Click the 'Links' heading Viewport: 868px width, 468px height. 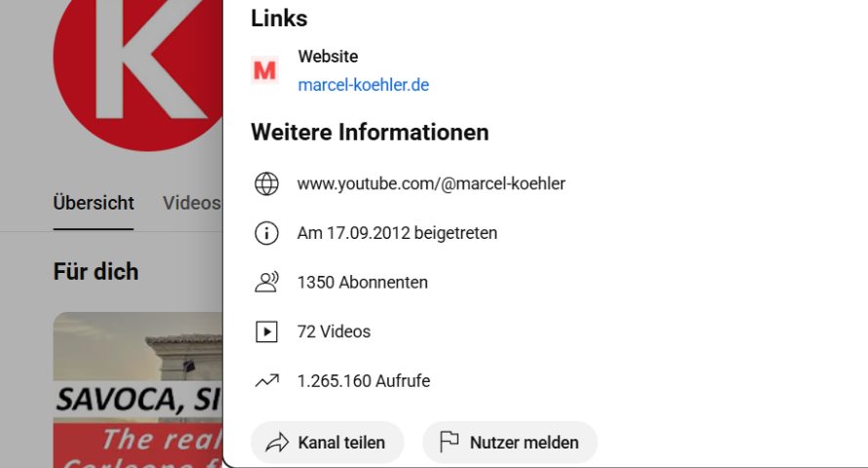click(279, 19)
